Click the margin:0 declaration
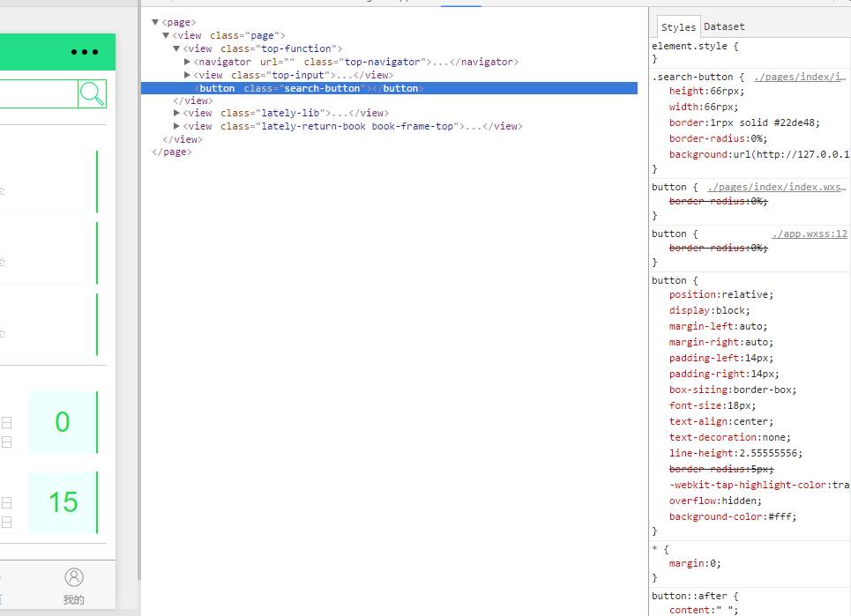Screen dimensions: 851x616 coord(695,563)
